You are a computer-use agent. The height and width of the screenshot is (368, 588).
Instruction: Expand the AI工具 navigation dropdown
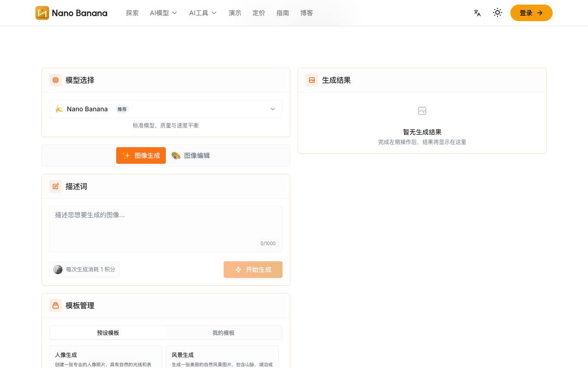pos(203,13)
